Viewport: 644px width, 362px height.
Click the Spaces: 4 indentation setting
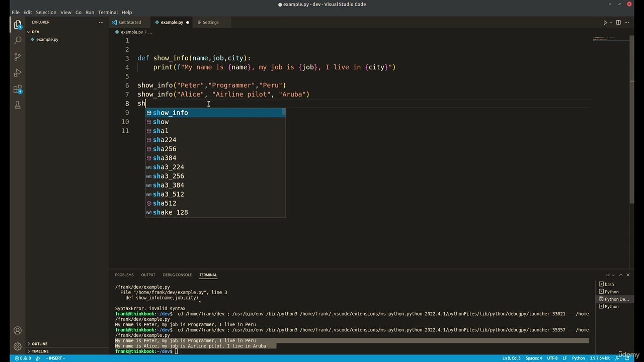[x=534, y=358]
